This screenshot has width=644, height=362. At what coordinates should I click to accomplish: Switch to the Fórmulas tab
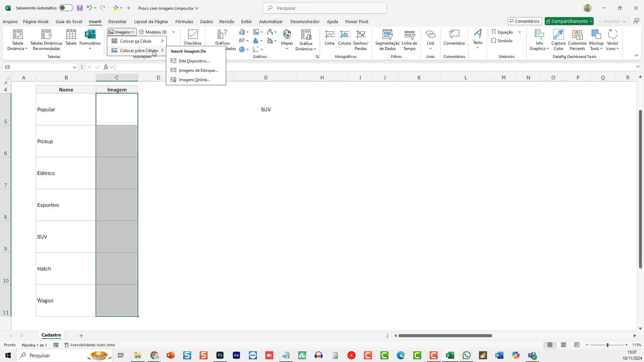click(x=184, y=21)
